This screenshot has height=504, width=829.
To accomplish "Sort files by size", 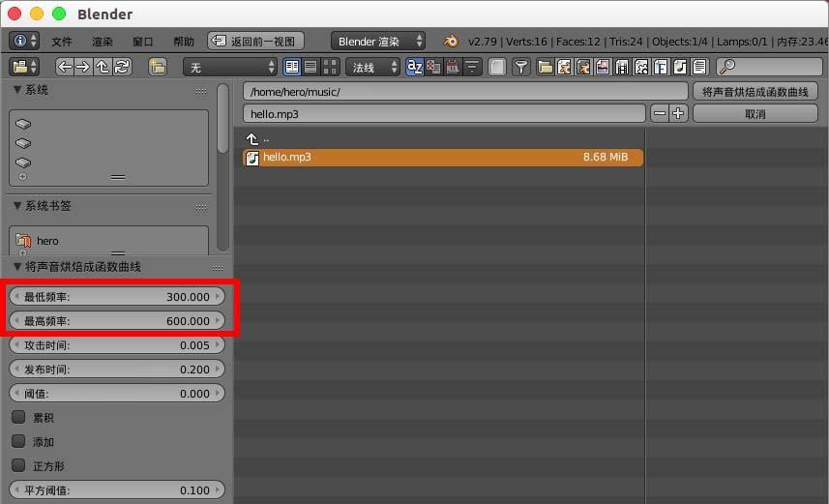I will pyautogui.click(x=472, y=67).
